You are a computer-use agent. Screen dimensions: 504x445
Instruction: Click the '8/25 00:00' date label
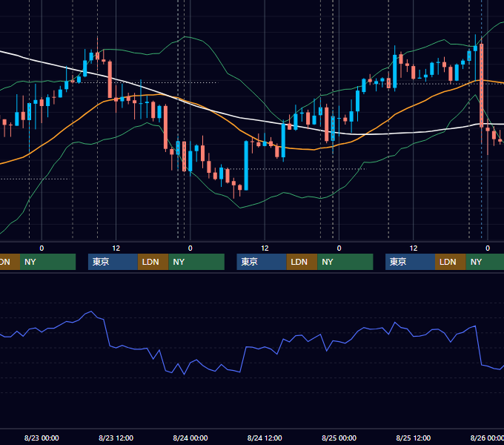pyautogui.click(x=339, y=438)
